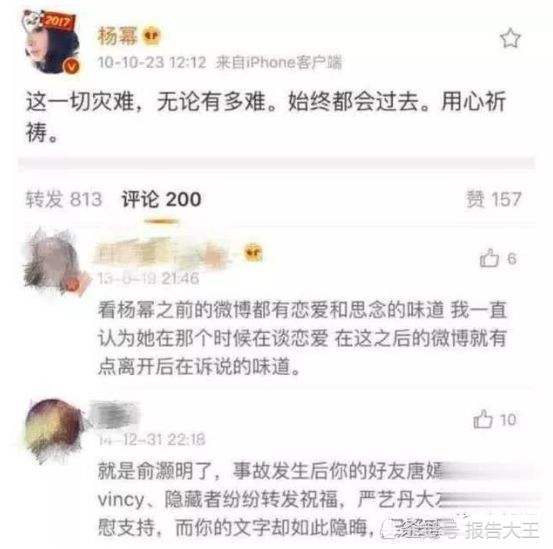
Task: Open the 杨幂 username link
Action: pos(117,36)
